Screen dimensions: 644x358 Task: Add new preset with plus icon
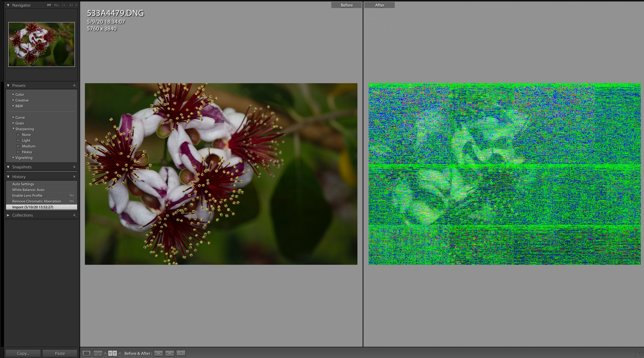click(74, 85)
